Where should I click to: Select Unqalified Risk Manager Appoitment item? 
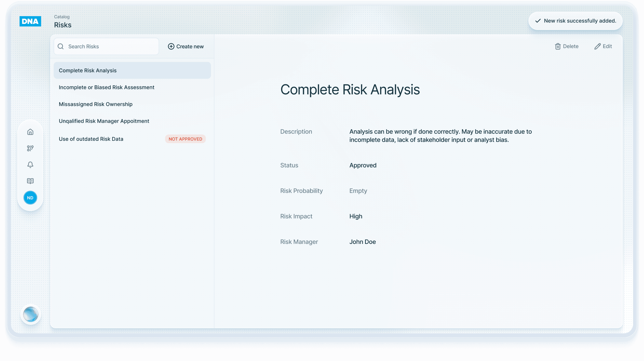coord(104,121)
